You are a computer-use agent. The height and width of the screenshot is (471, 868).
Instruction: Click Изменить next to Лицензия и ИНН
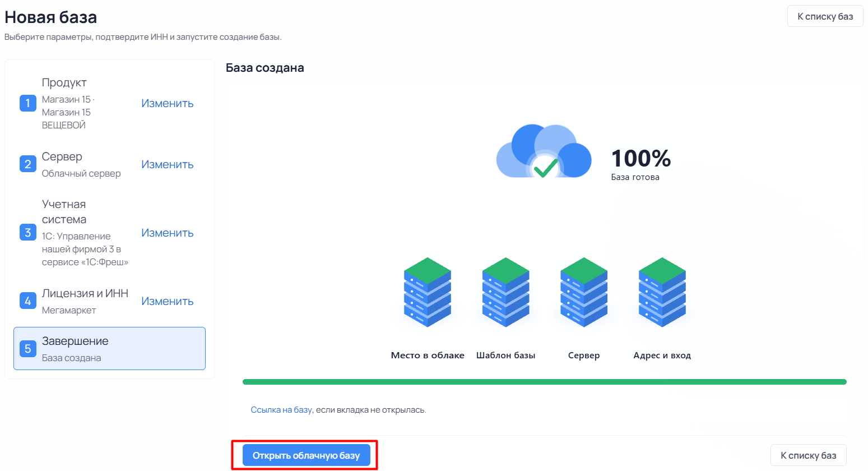tap(168, 301)
